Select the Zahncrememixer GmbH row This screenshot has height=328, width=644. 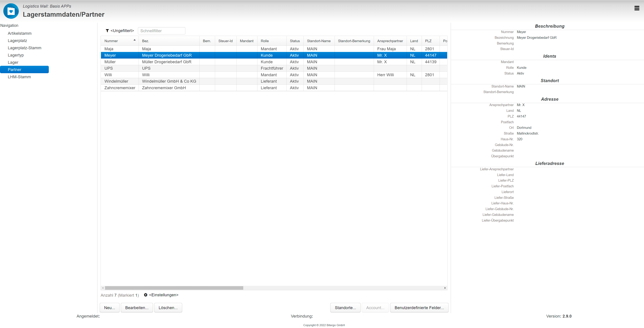click(274, 88)
